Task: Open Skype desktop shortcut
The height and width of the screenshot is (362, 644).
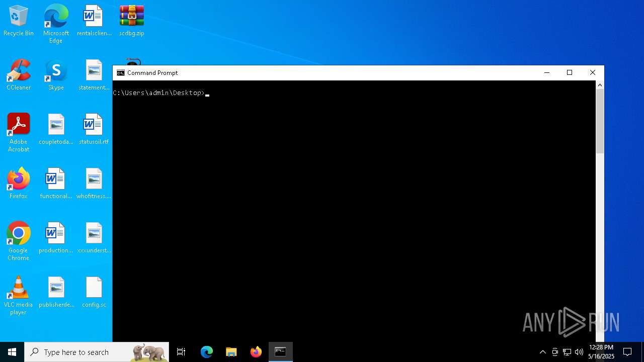Action: (56, 75)
